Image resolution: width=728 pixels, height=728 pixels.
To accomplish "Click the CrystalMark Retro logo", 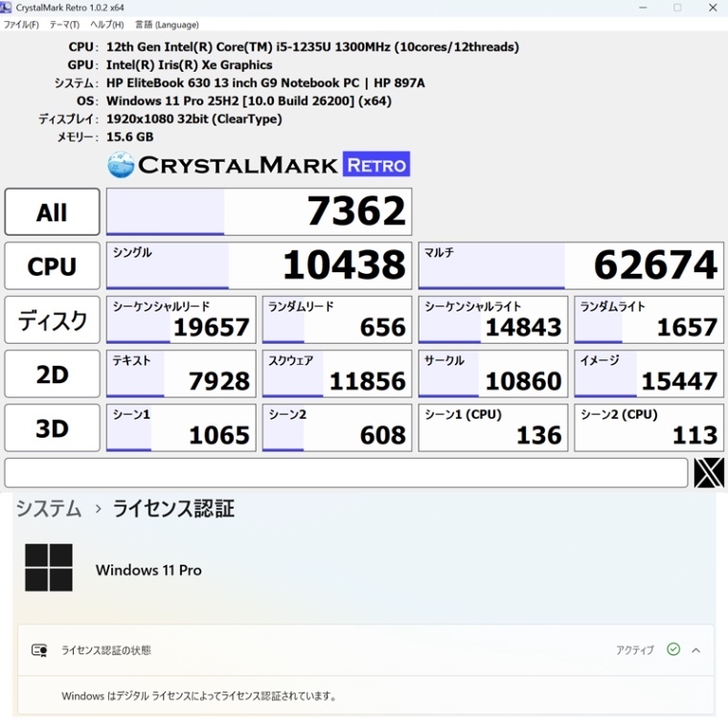I will 259,165.
